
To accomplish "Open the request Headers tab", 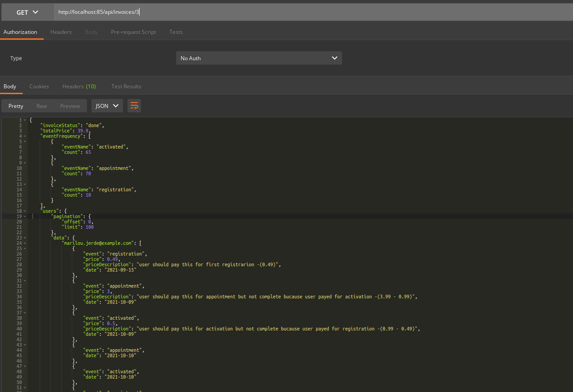I will 61,32.
